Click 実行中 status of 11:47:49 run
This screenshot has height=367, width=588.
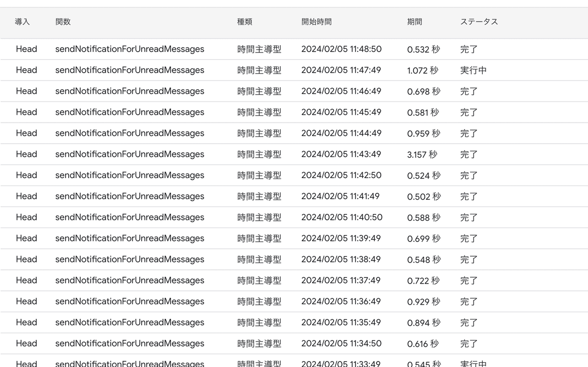pyautogui.click(x=473, y=70)
